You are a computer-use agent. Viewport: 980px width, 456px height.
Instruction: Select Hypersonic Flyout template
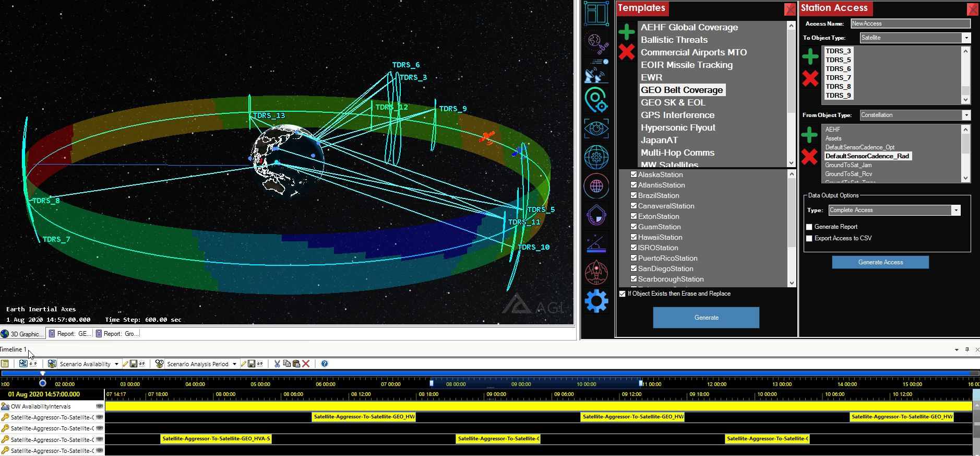677,127
